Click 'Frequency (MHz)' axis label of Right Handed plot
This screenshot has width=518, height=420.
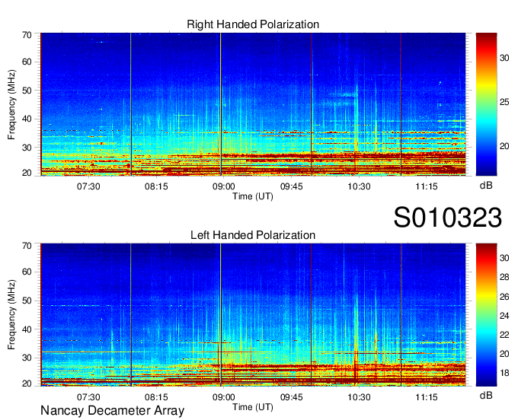coord(11,104)
